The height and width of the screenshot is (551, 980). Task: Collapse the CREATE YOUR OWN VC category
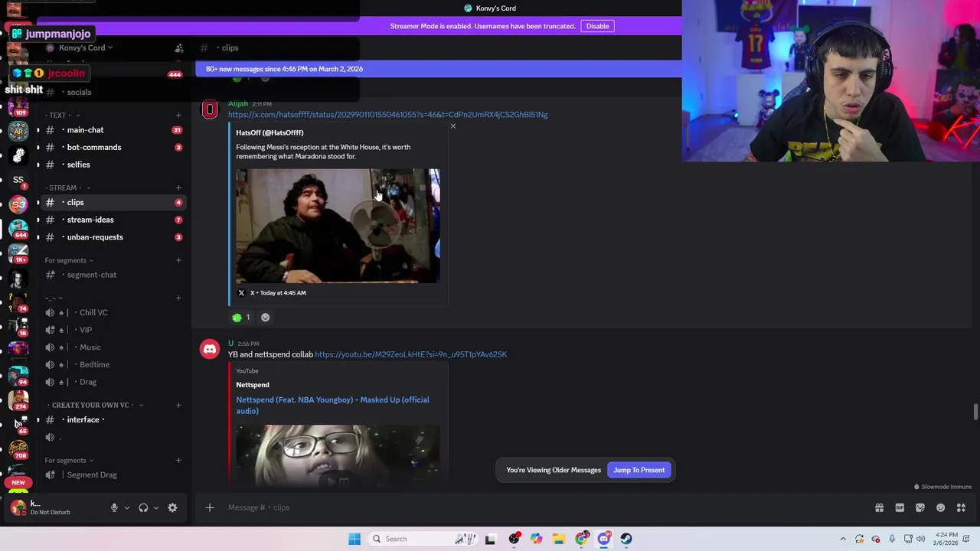(95, 405)
